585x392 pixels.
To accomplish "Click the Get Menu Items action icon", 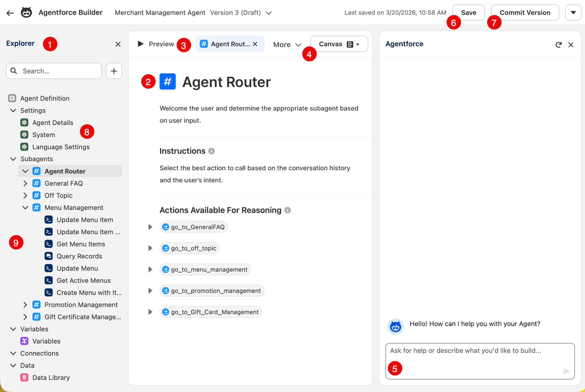I will pyautogui.click(x=49, y=244).
